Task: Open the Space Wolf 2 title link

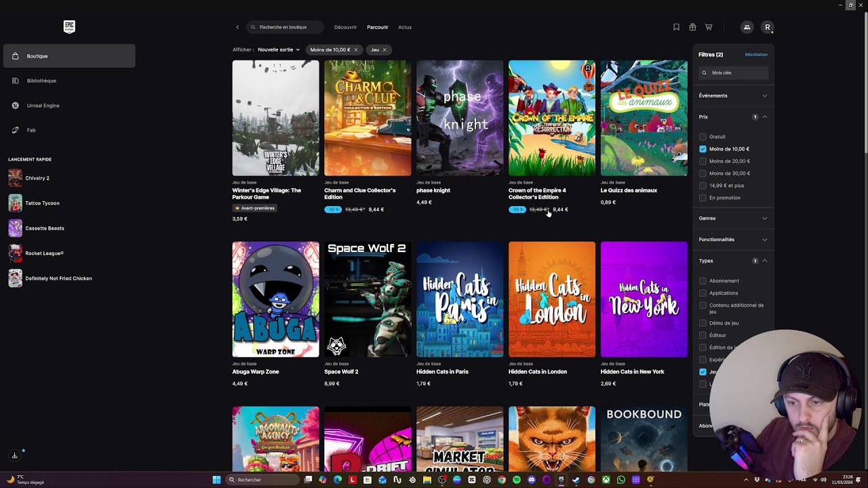Action: point(341,371)
